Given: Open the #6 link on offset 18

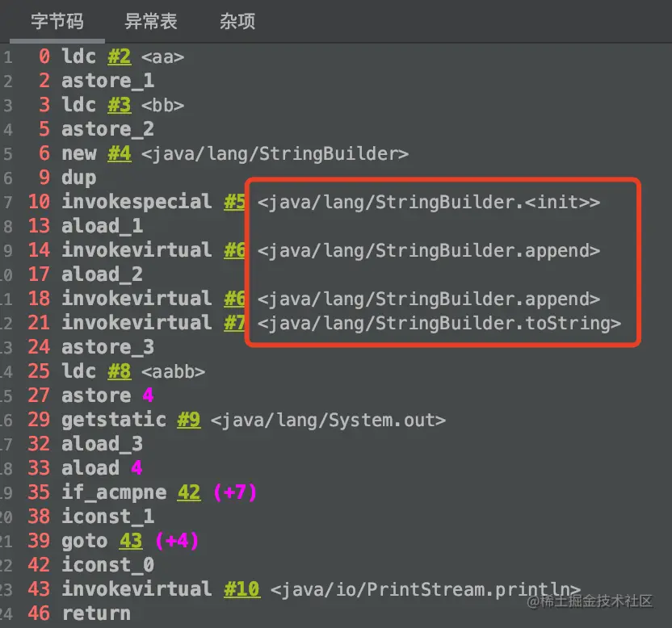Looking at the screenshot, I should coord(234,299).
